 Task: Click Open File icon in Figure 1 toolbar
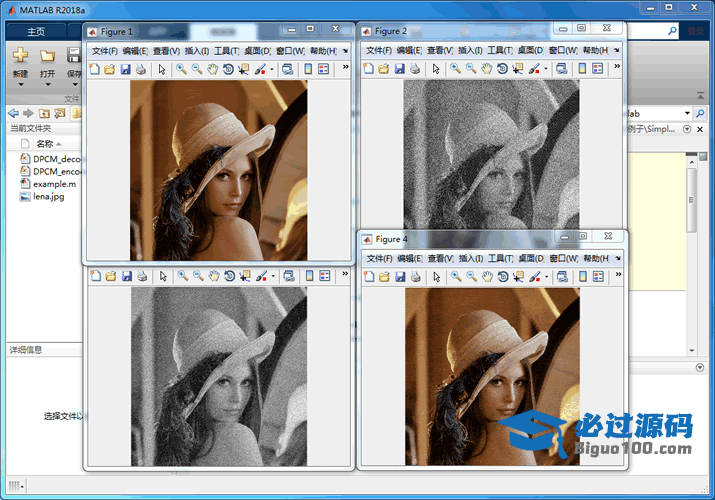point(109,69)
